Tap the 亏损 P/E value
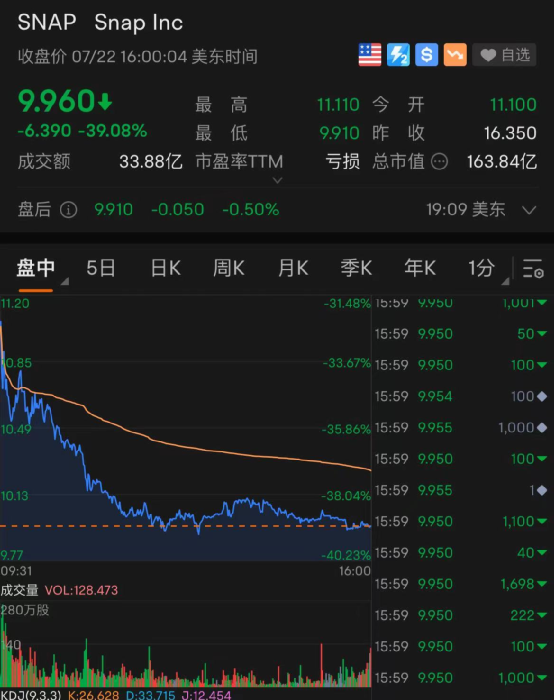This screenshot has height=700, width=554. pos(343,162)
